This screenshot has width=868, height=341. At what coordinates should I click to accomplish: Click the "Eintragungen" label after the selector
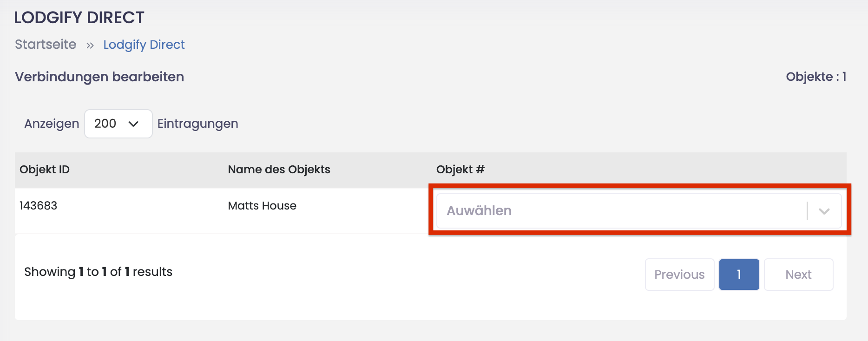(x=197, y=124)
